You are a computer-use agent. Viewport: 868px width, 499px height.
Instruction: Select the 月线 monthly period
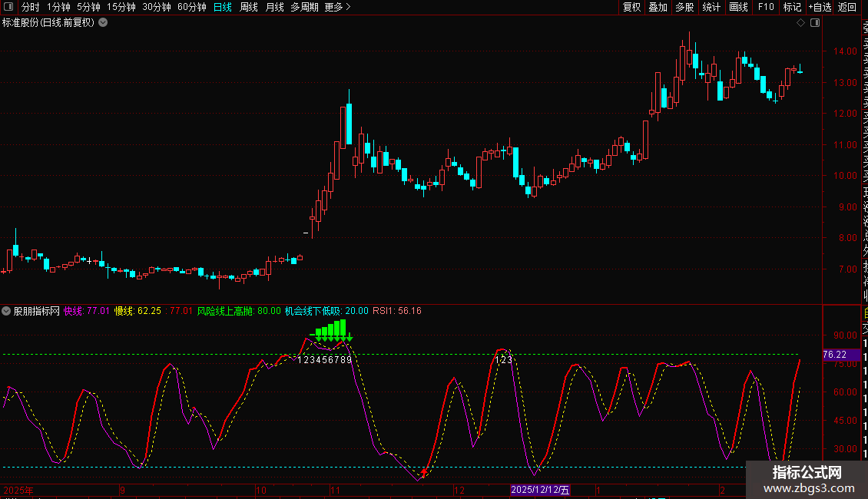point(274,7)
